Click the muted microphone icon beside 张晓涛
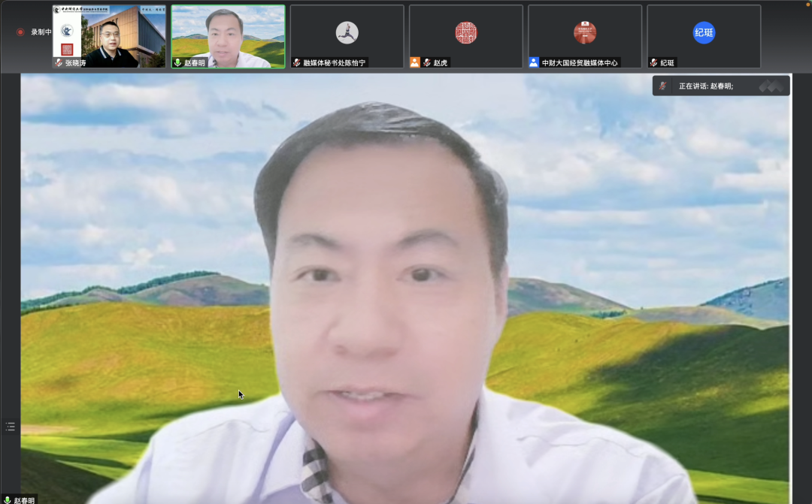 (59, 63)
